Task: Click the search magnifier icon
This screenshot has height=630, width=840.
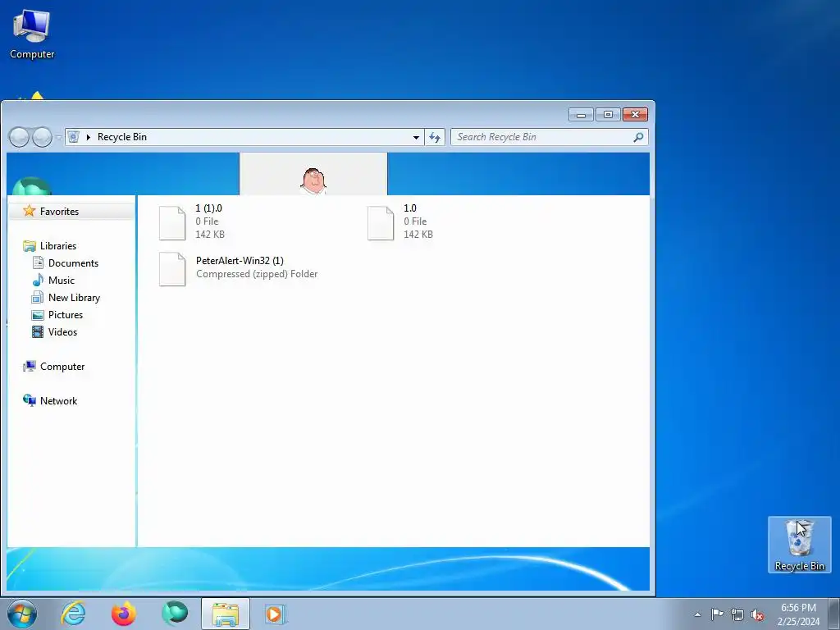Action: (x=638, y=137)
